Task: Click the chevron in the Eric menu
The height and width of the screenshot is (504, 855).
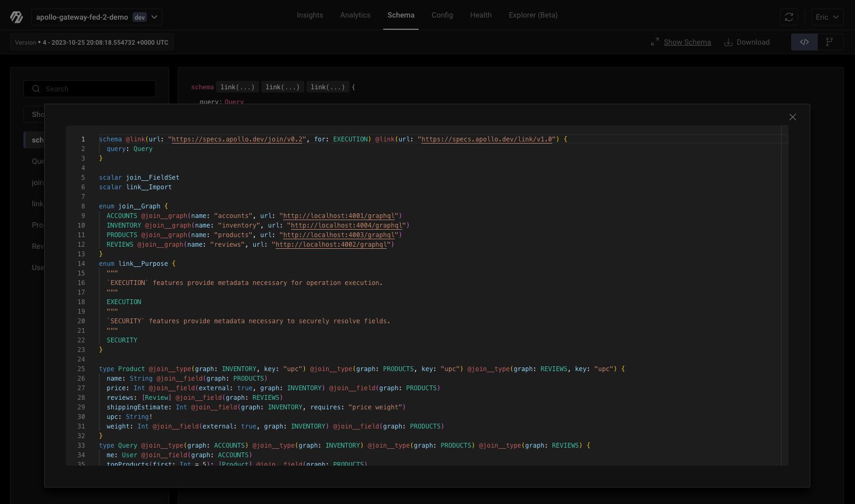Action: [x=835, y=17]
